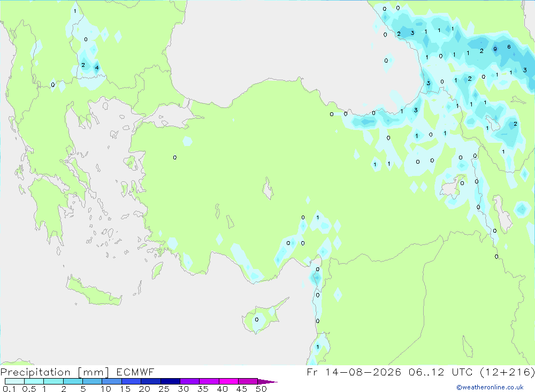Image resolution: width=535 pixels, height=392 pixels.
Task: Pick the 0.1 to 0.5 legend swatch
Action: (x=14, y=381)
